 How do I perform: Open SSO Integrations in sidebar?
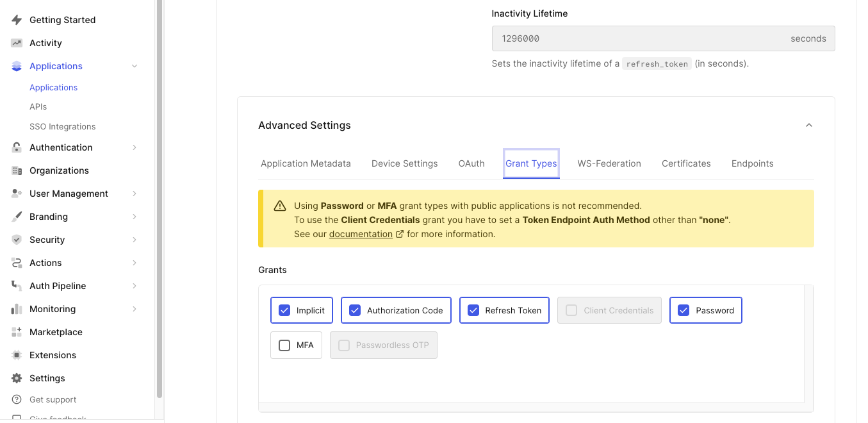coord(62,126)
